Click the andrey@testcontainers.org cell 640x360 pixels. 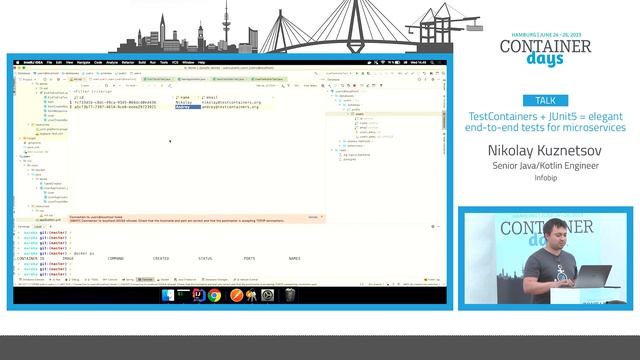[231, 107]
